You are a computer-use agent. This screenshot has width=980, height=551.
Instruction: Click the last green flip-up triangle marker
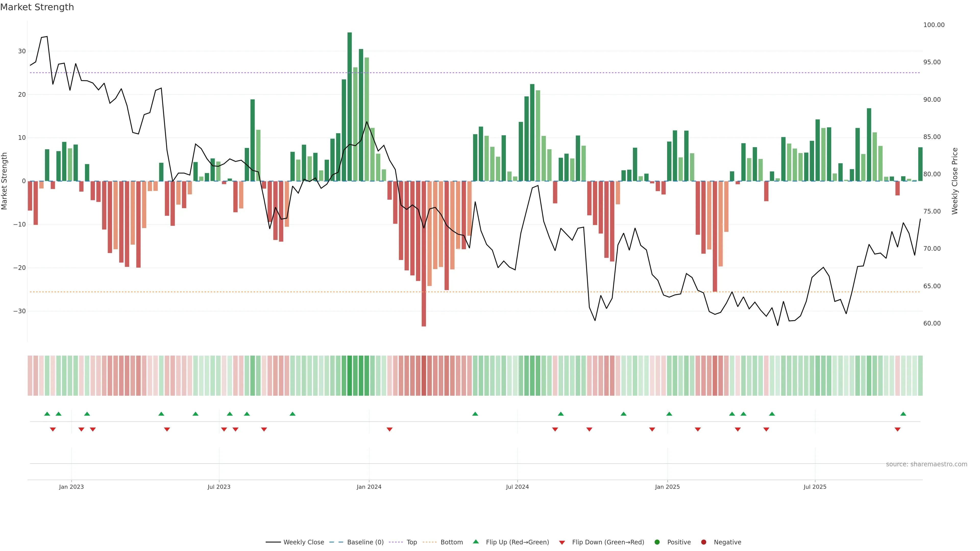click(x=903, y=414)
